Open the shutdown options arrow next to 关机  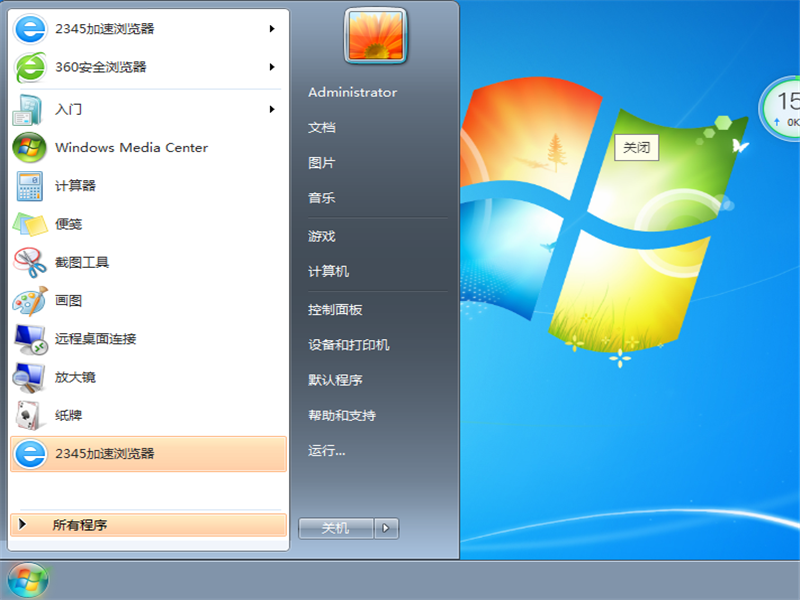pos(386,528)
